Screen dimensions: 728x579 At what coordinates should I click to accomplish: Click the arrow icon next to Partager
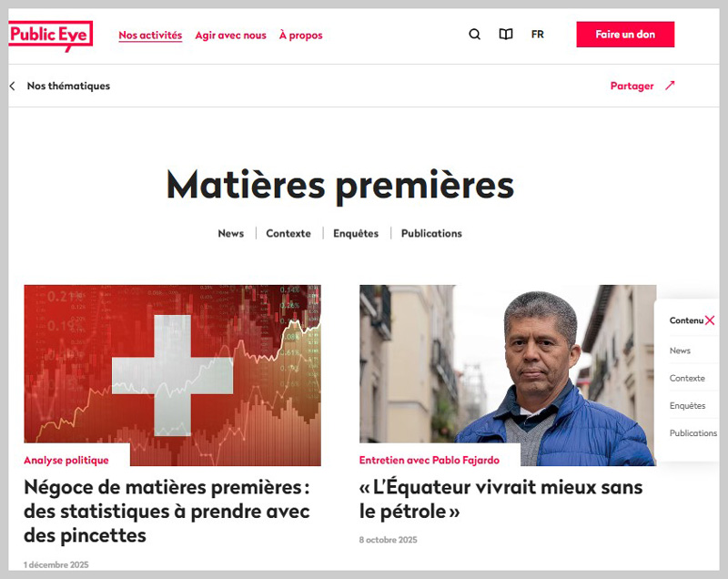tap(670, 86)
